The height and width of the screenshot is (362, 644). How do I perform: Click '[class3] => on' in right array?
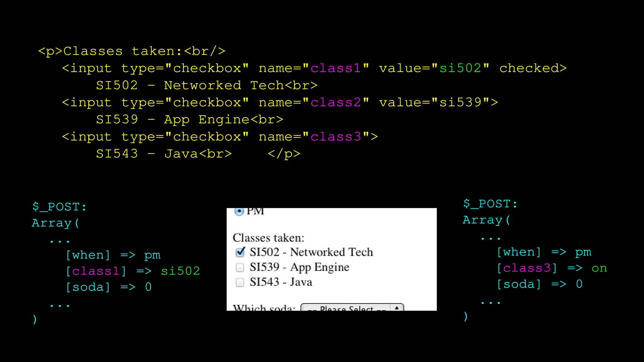tap(552, 268)
